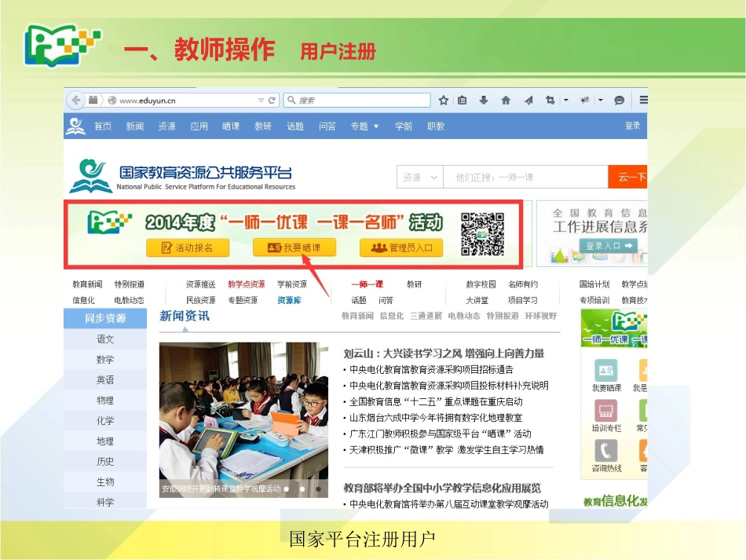This screenshot has width=746, height=560.
Task: Open the 晒课 navigation item
Action: coord(231,126)
